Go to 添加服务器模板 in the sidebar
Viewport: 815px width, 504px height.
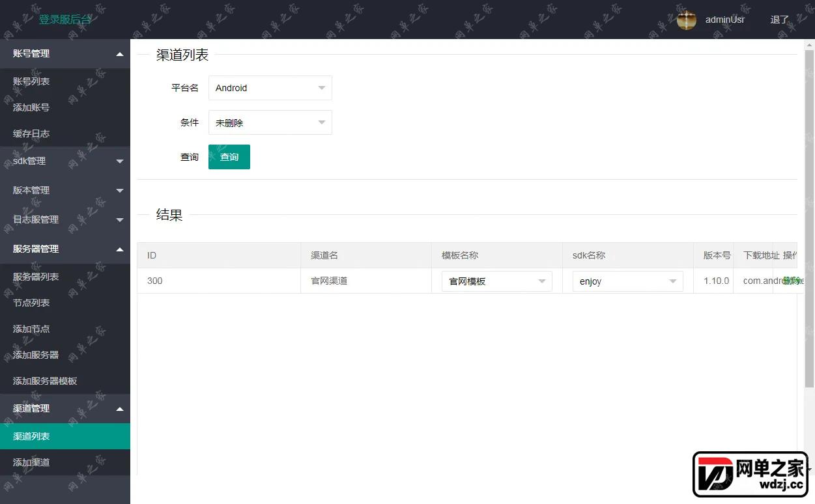[x=65, y=381]
